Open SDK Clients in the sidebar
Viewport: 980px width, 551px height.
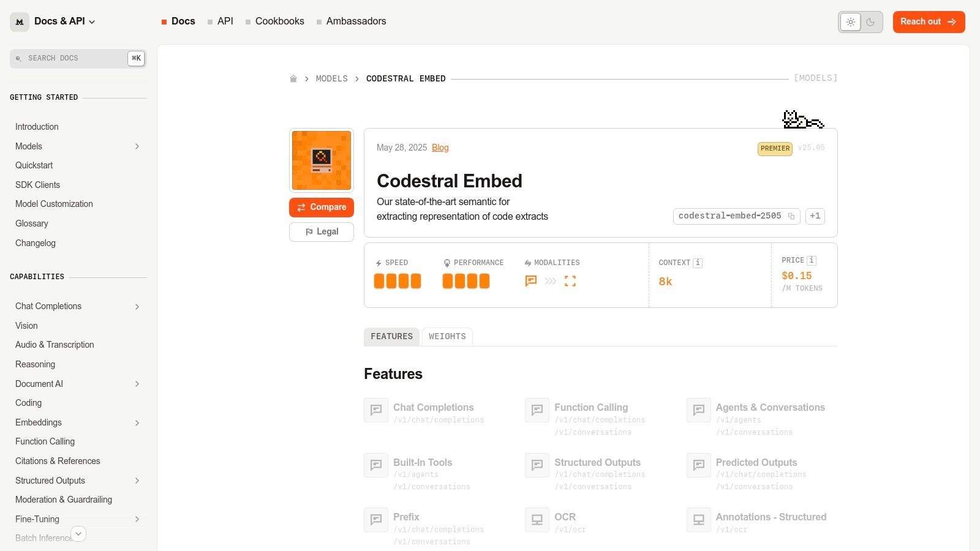[38, 185]
